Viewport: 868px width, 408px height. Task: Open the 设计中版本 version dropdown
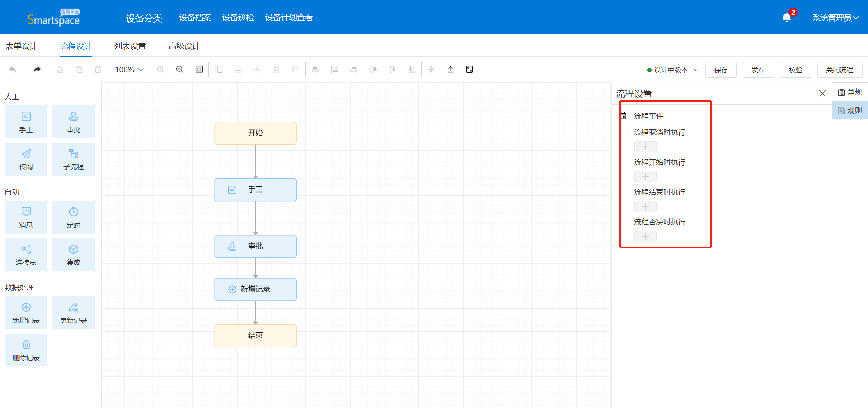tap(673, 70)
